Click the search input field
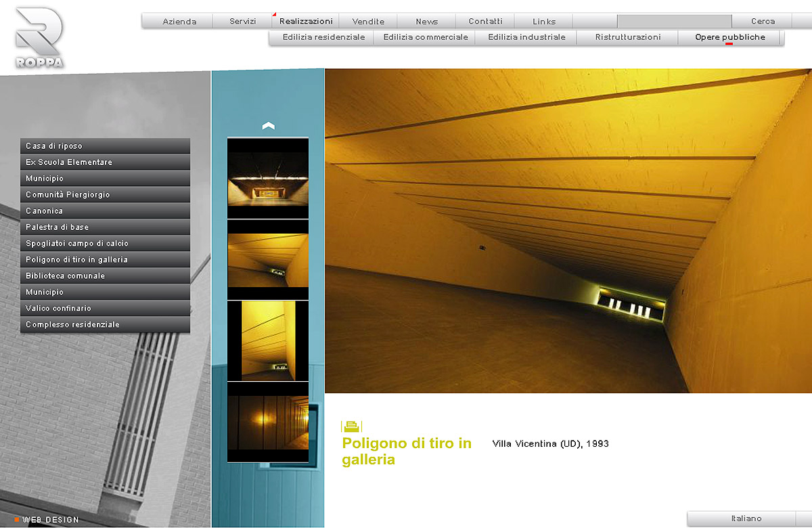Viewport: 812px width, 528px height. 674,22
